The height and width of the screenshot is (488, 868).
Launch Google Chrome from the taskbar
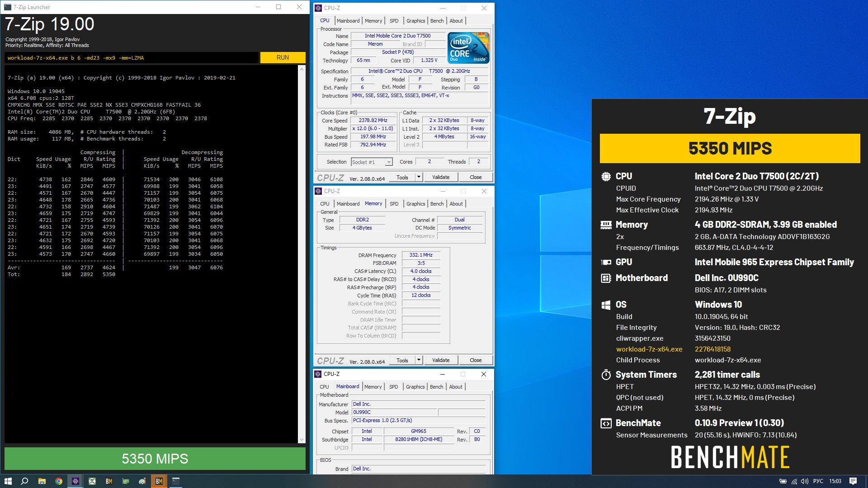[x=59, y=481]
